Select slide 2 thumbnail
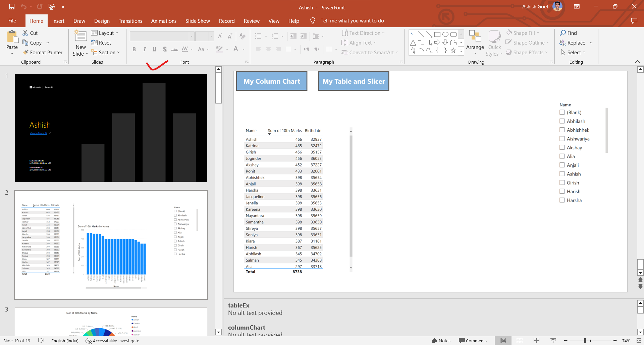This screenshot has width=644, height=345. click(111, 245)
